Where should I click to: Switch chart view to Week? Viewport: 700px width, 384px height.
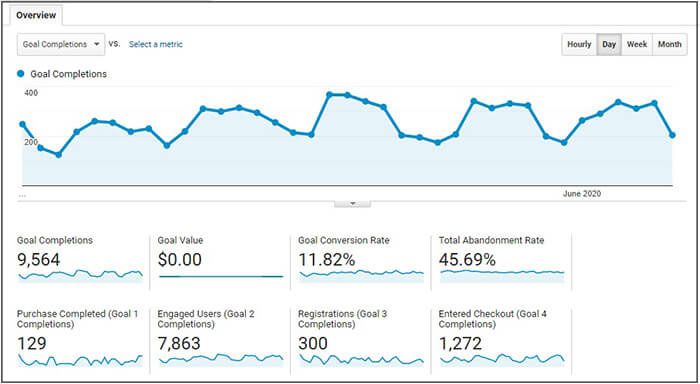pyautogui.click(x=637, y=45)
